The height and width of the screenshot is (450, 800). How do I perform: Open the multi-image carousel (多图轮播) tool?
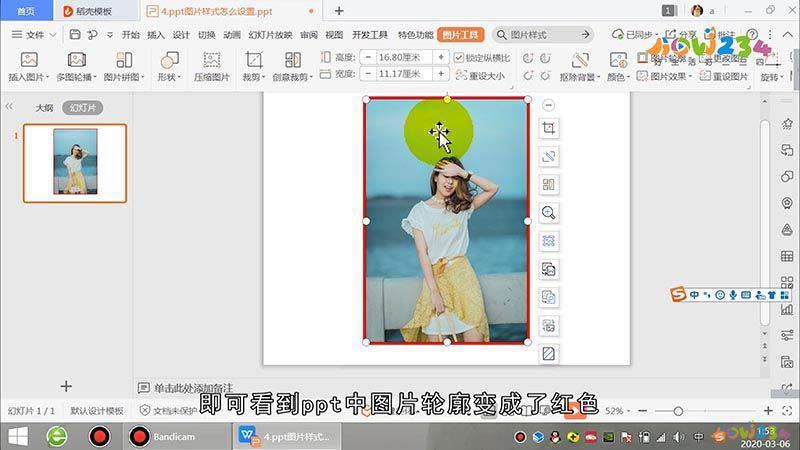pos(77,60)
